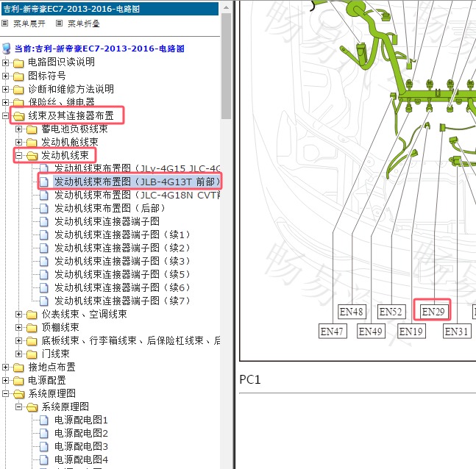Click the EN31 connector label

456,332
